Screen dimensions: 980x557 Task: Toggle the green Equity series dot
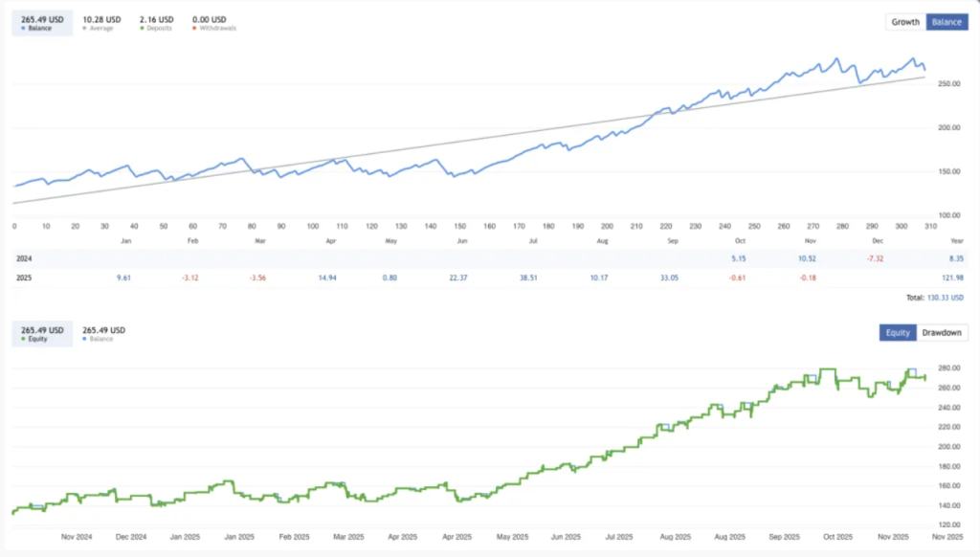[23, 339]
